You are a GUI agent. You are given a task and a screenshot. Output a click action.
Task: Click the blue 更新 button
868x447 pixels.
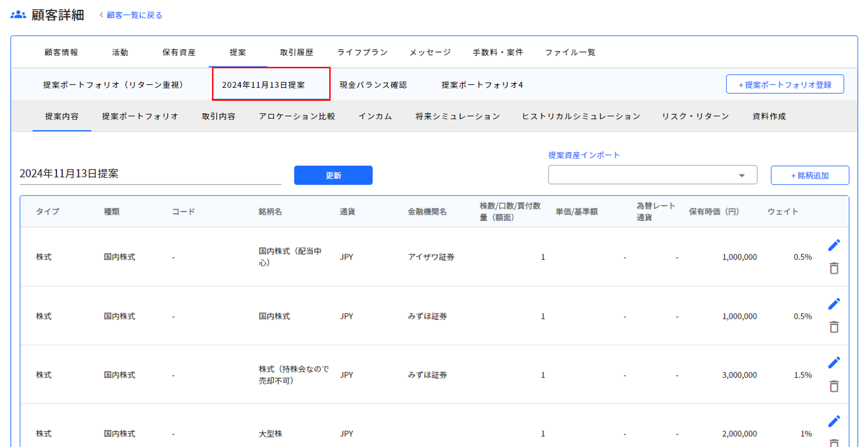point(333,175)
